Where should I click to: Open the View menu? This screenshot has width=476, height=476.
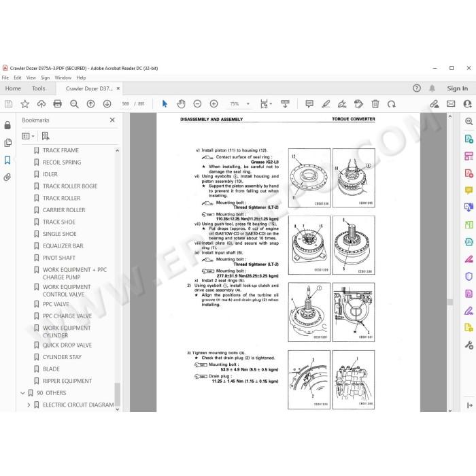(x=31, y=78)
